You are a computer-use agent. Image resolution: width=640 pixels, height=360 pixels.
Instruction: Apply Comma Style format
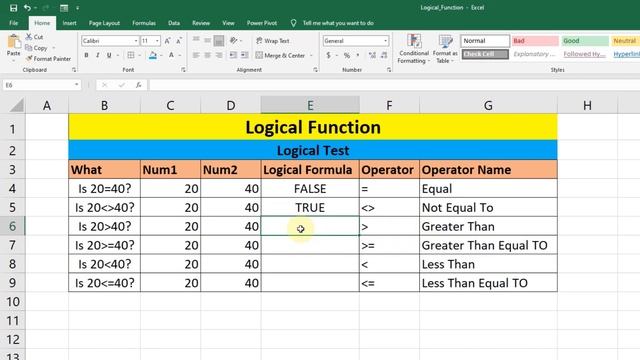click(358, 55)
